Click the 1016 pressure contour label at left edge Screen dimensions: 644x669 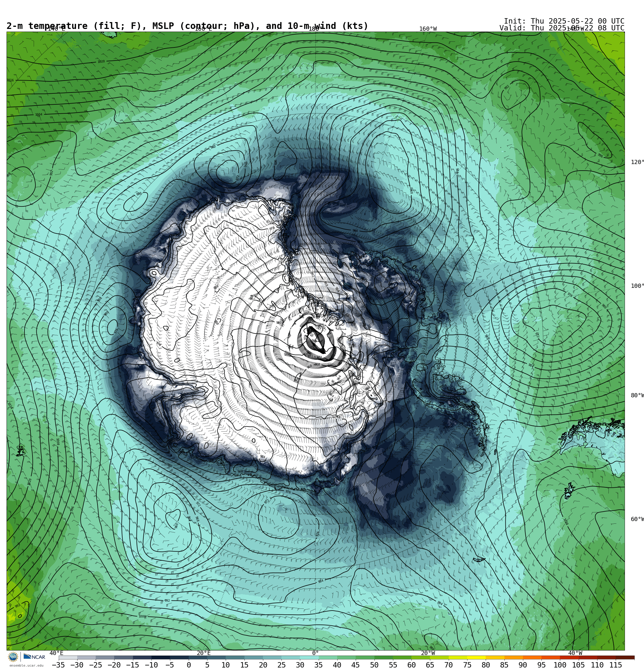click(x=10, y=80)
